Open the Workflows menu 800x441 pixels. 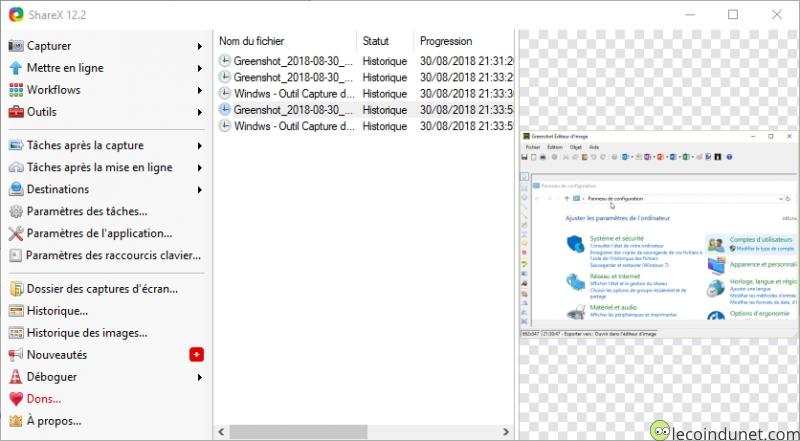(106, 90)
